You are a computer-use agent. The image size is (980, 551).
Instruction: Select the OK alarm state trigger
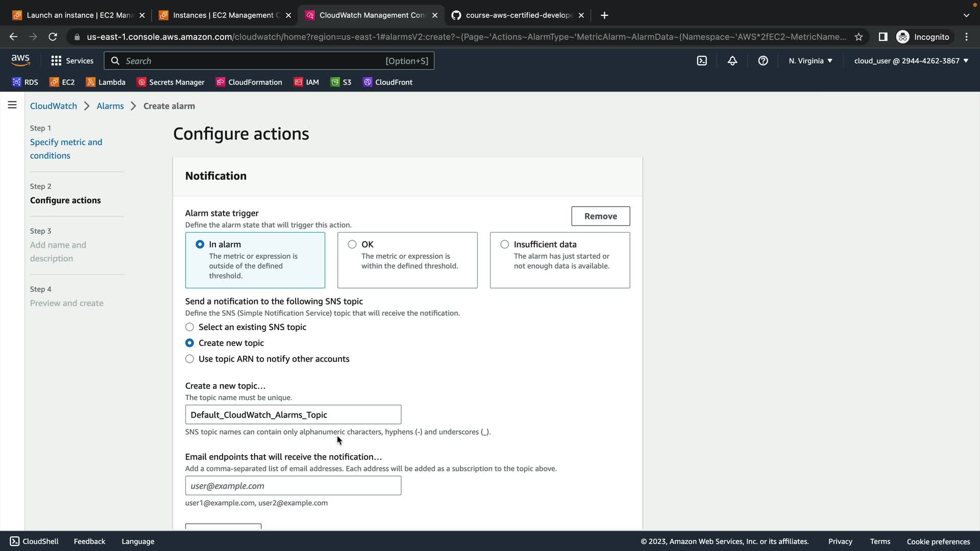[x=352, y=244]
